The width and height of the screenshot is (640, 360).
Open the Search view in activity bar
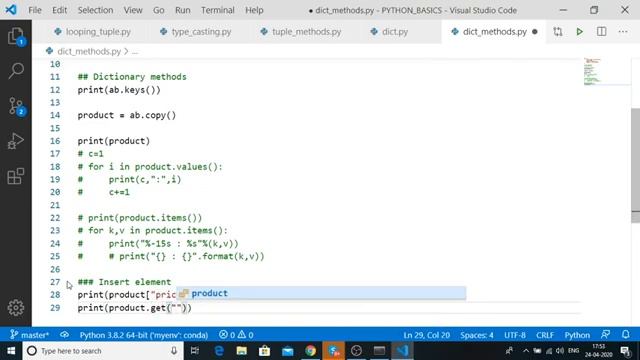click(x=16, y=71)
